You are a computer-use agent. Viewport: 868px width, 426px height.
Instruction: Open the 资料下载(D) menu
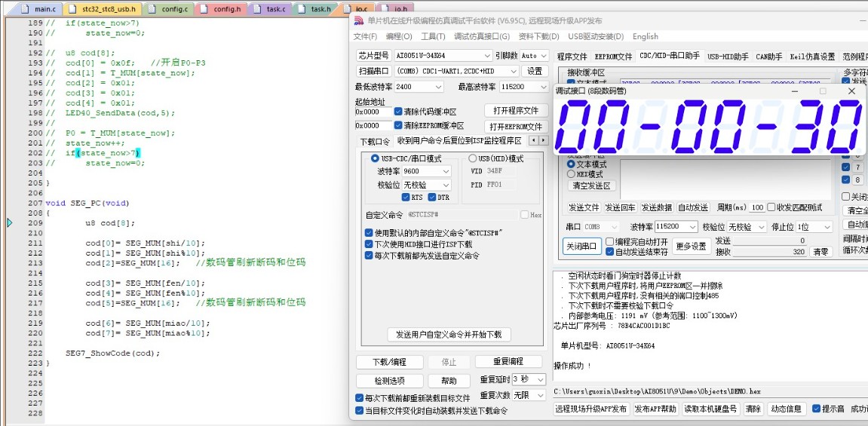(538, 36)
